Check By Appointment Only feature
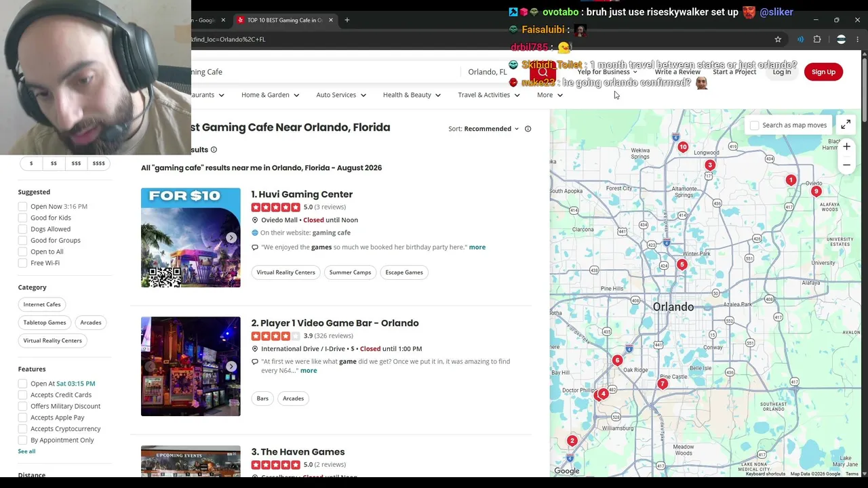 pyautogui.click(x=22, y=440)
